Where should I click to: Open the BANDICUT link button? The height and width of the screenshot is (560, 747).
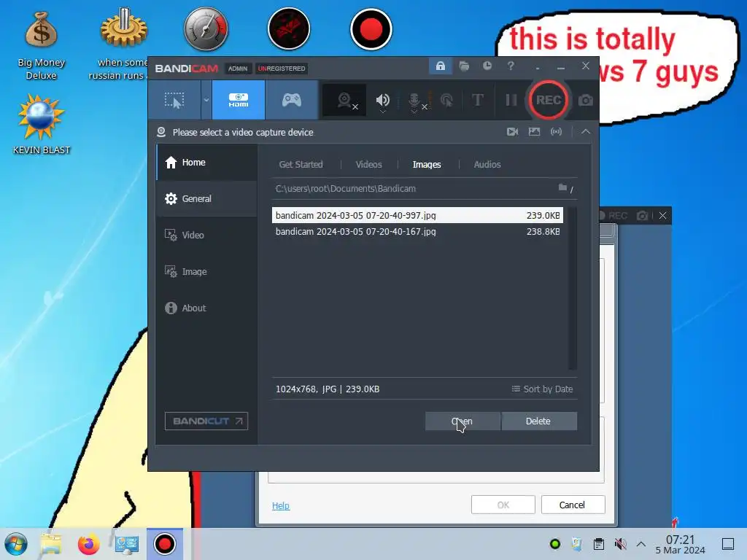(206, 421)
